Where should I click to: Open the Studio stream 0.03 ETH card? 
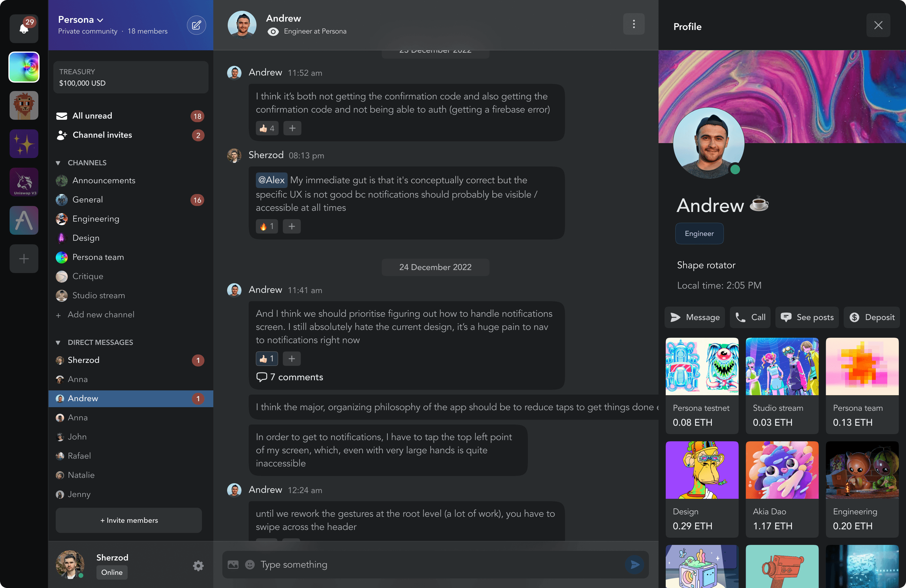pyautogui.click(x=782, y=386)
